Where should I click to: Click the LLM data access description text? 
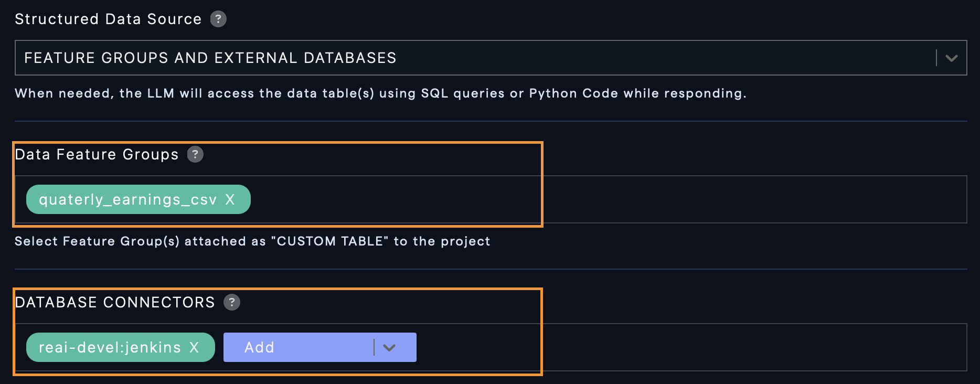pyautogui.click(x=380, y=93)
